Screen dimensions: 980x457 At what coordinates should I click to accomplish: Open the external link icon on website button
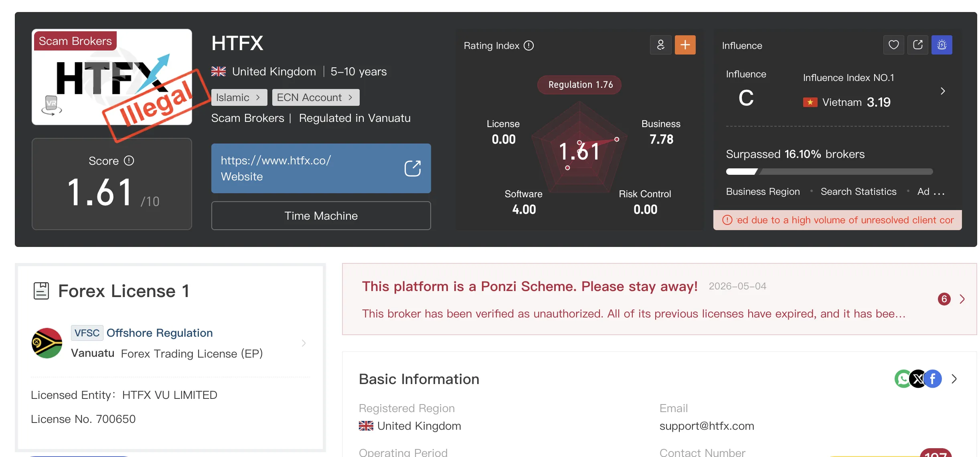pos(413,168)
